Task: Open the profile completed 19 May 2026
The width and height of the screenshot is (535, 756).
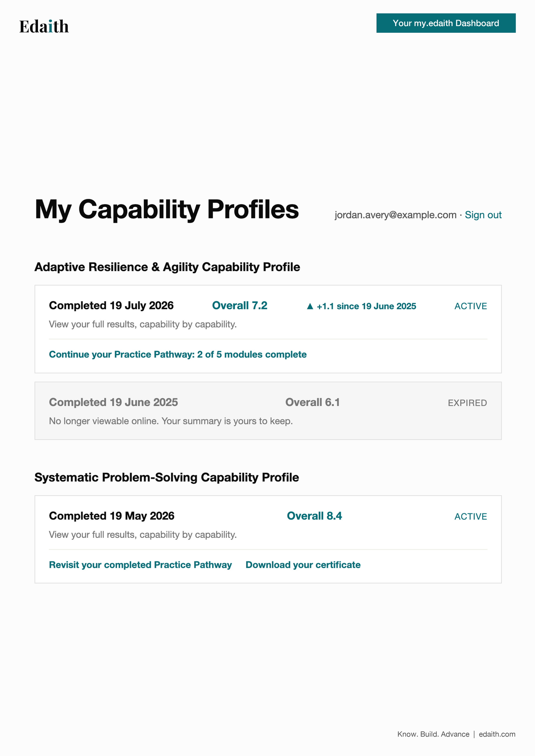Action: (112, 516)
